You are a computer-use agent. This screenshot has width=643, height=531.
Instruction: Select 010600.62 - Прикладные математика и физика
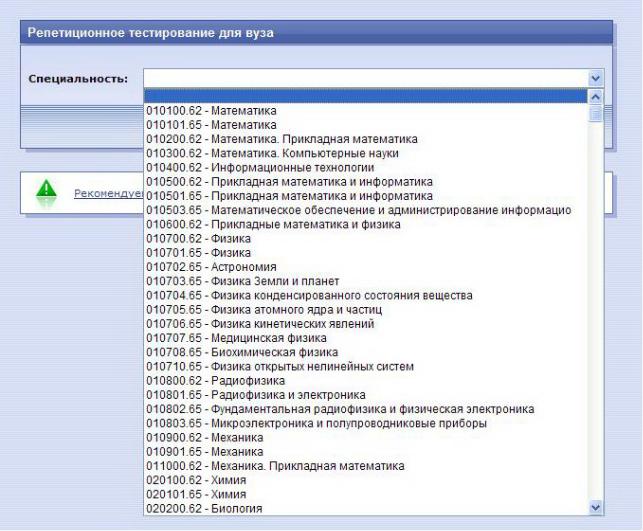366,224
